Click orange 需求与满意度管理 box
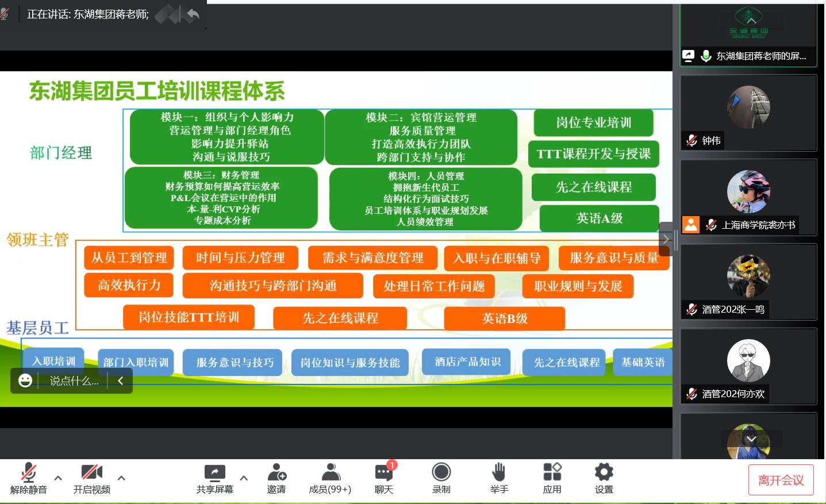The height and width of the screenshot is (504, 826). click(x=372, y=258)
